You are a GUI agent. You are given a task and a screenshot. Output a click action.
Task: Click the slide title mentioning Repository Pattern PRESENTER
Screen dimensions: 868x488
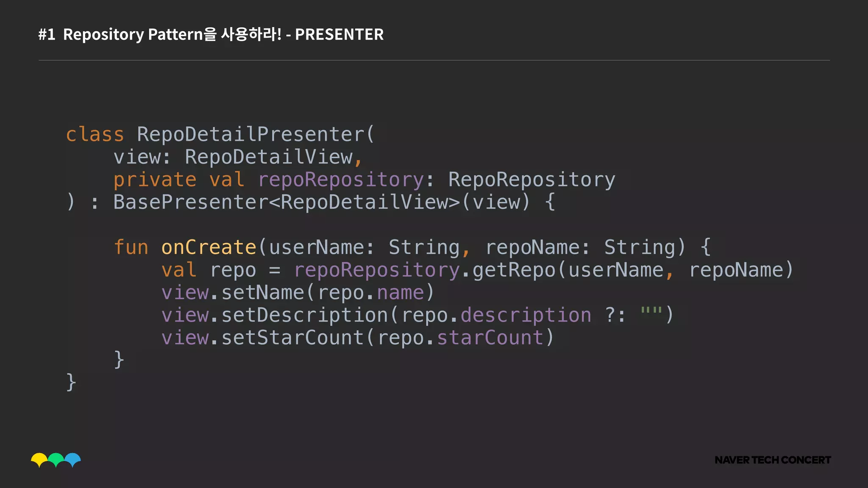pos(211,34)
